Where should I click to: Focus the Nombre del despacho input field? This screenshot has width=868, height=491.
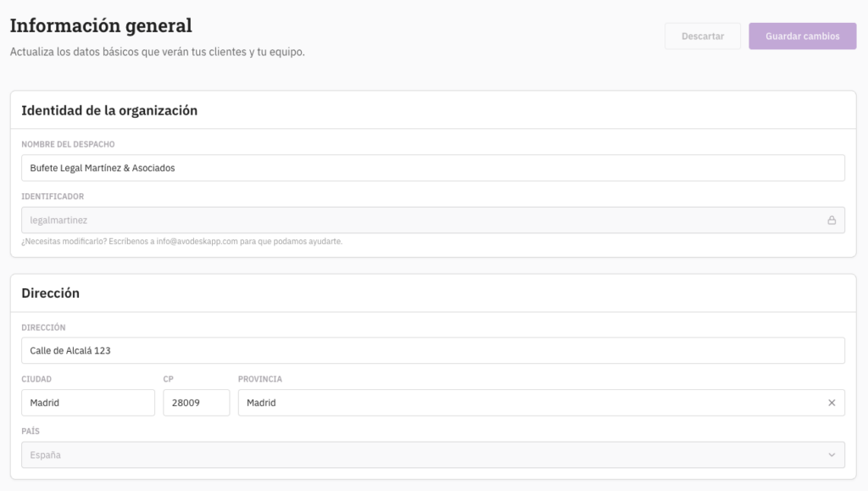point(432,168)
